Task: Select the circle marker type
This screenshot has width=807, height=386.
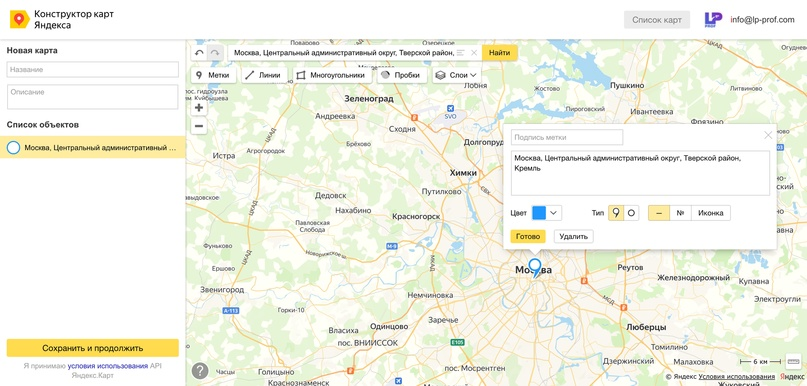Action: 631,213
